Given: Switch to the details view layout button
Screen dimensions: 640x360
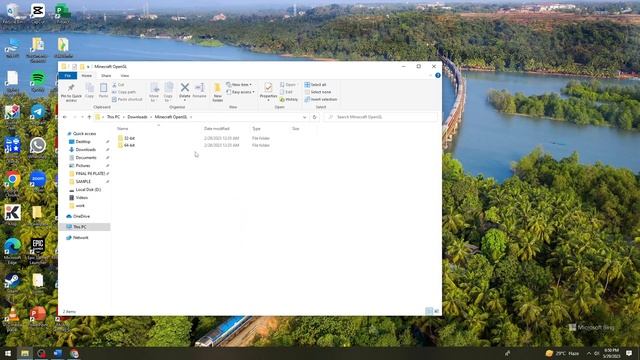Looking at the screenshot, I should coord(429,311).
